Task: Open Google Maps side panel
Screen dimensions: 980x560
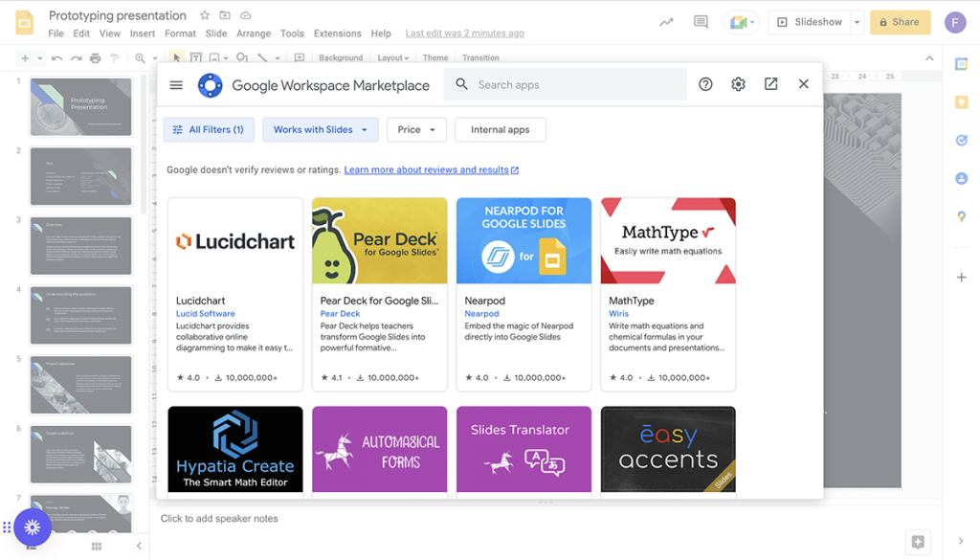Action: point(961,217)
